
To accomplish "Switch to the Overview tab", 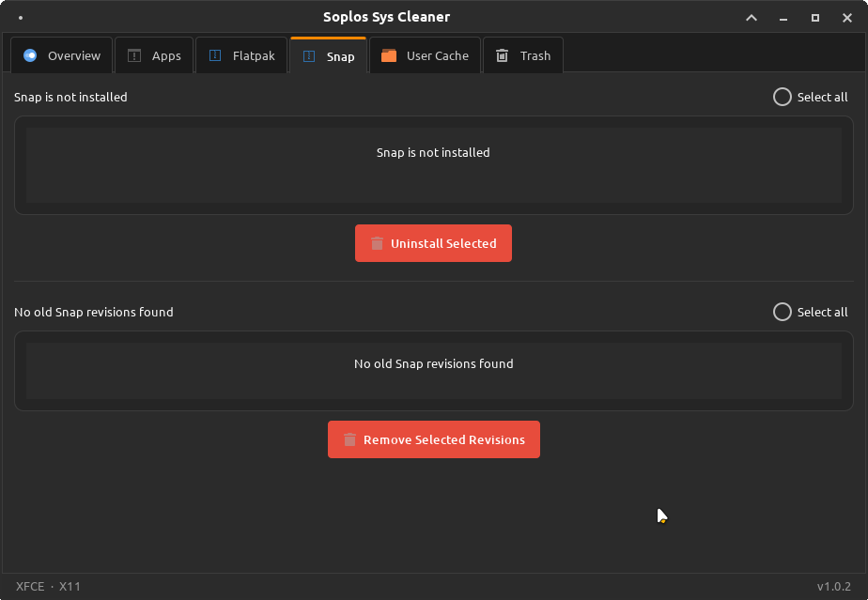I will 61,55.
